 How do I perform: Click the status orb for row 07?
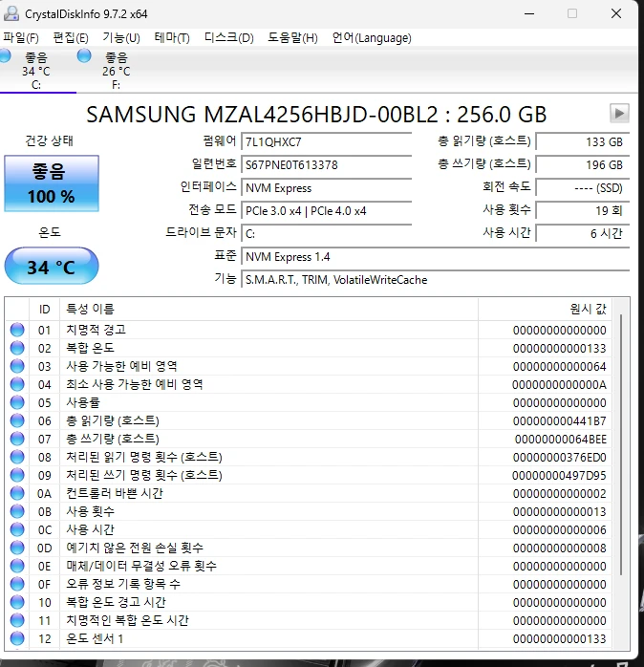tap(17, 439)
